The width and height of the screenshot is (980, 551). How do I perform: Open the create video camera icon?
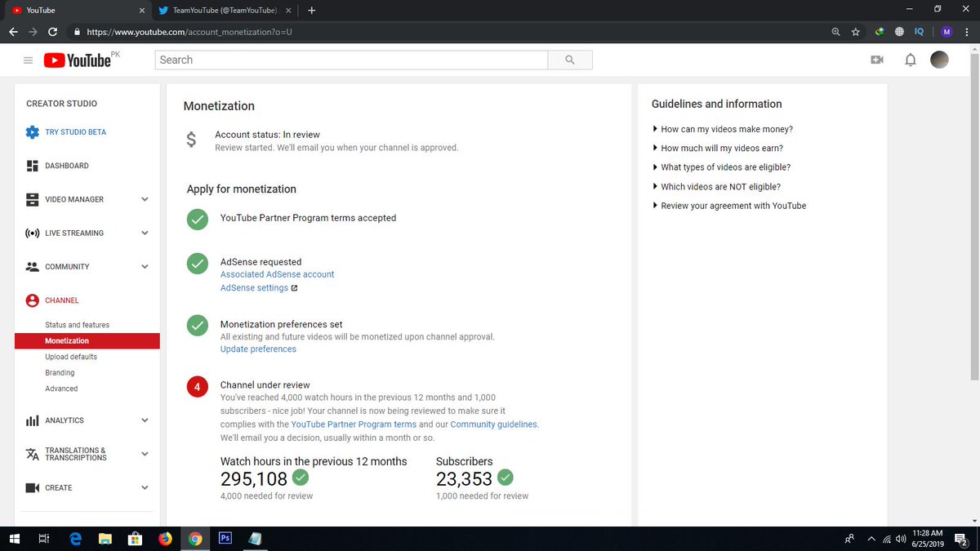point(877,60)
